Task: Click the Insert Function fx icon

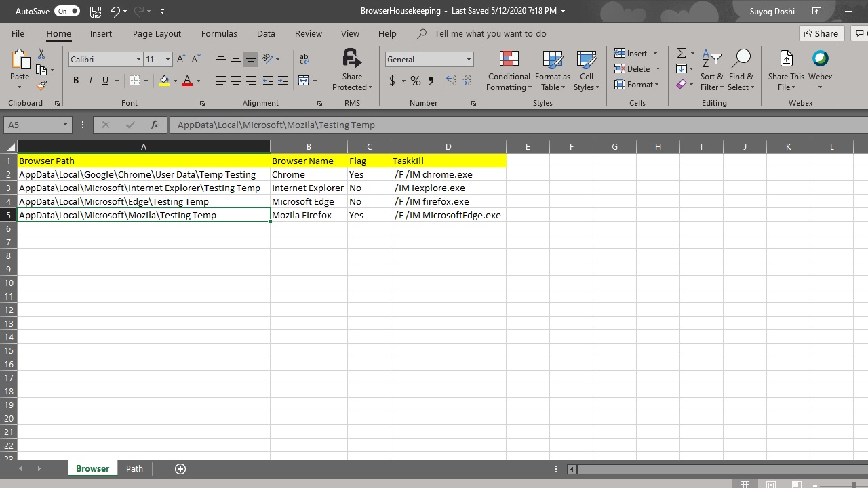Action: 155,125
